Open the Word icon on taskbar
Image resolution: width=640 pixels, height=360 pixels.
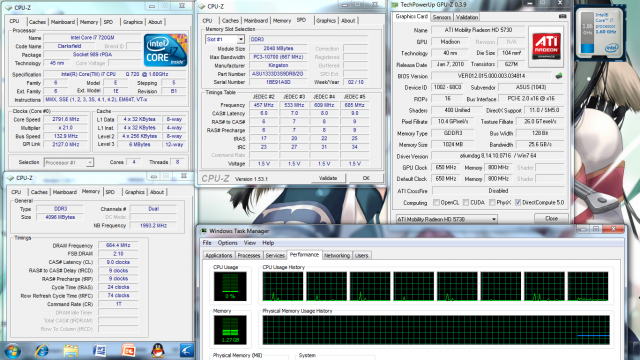point(100,351)
